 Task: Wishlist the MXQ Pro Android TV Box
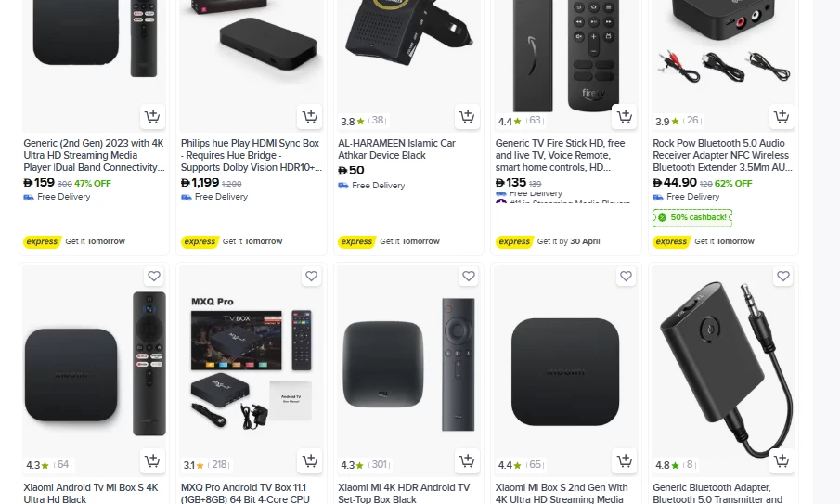tap(311, 277)
